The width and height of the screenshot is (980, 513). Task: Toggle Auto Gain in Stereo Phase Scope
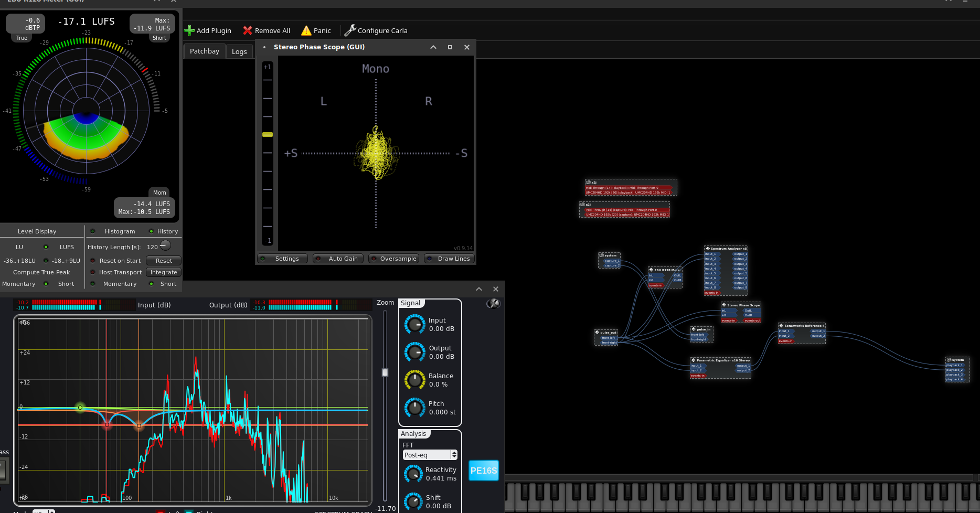click(x=338, y=259)
